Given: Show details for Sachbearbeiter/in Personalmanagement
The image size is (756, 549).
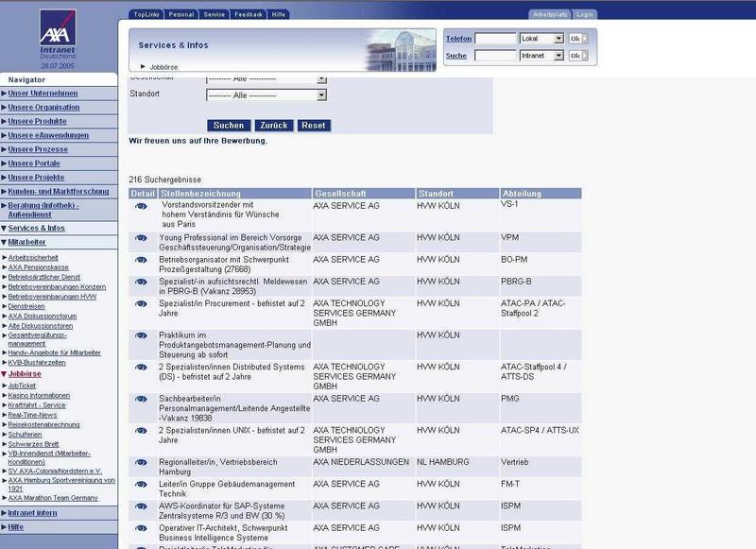Looking at the screenshot, I should [141, 399].
